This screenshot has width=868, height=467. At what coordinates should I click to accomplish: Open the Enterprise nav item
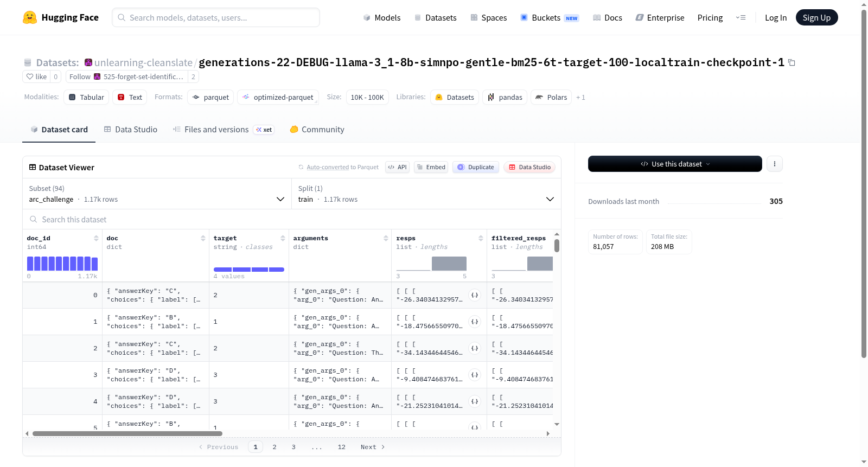[660, 17]
